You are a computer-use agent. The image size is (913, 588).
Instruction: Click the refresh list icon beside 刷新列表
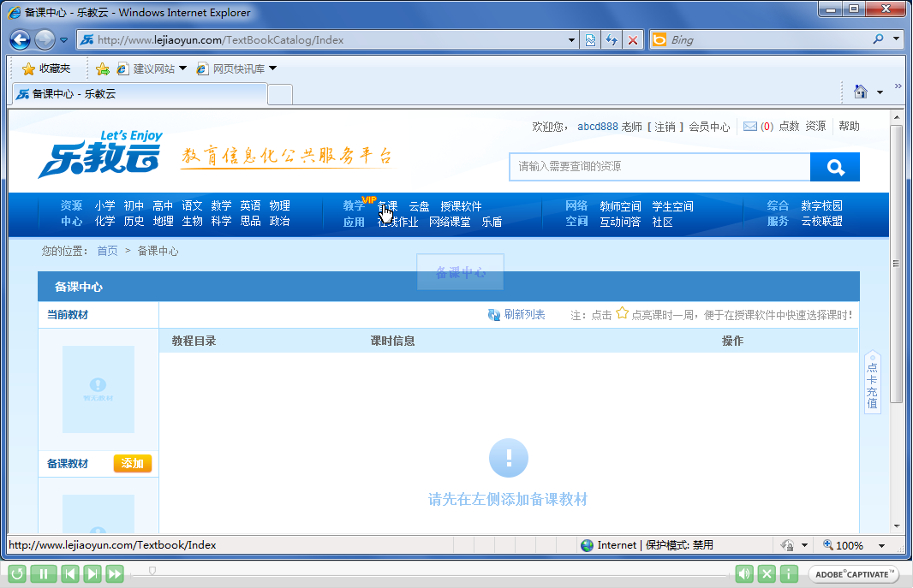pyautogui.click(x=494, y=315)
